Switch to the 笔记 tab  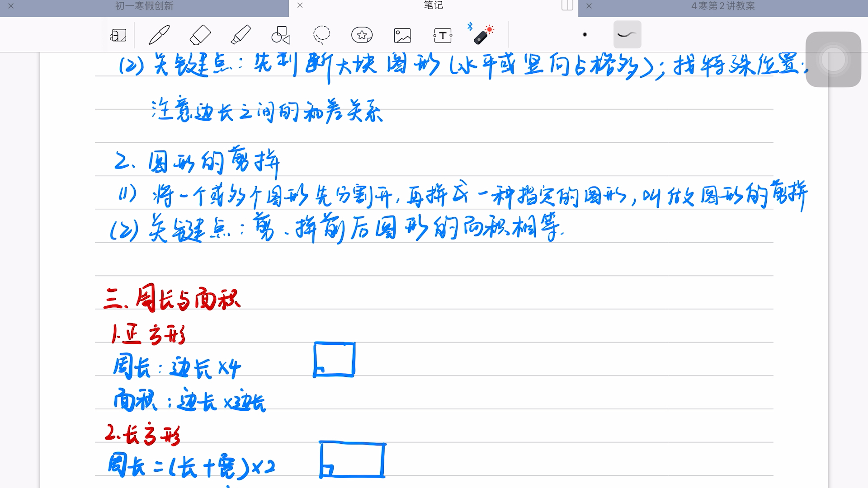(434, 6)
